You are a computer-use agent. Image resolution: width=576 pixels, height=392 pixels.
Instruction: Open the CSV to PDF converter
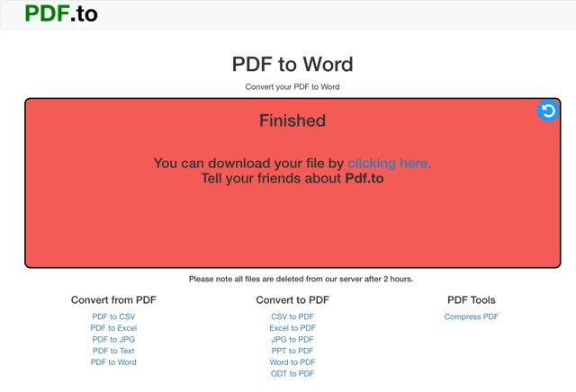[292, 316]
